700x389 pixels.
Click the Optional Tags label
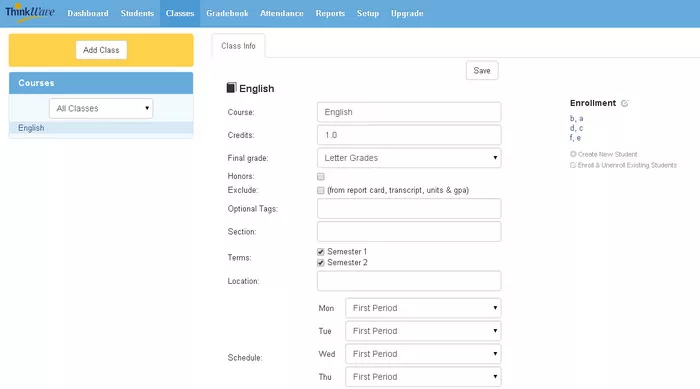coord(253,209)
